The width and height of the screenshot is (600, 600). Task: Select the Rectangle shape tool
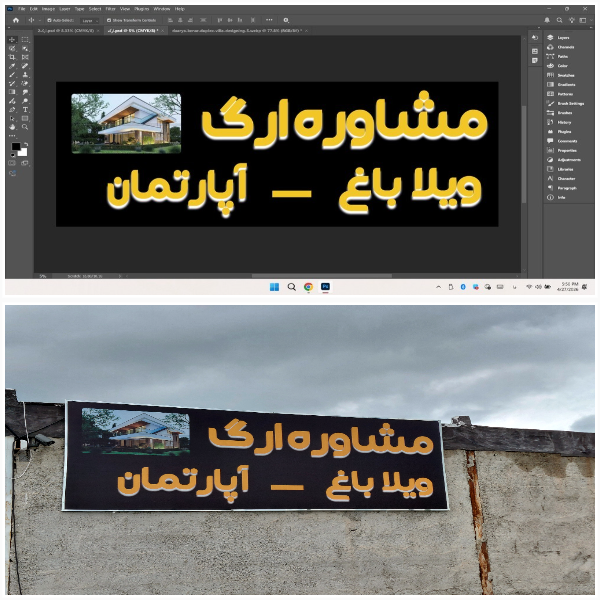click(x=25, y=119)
